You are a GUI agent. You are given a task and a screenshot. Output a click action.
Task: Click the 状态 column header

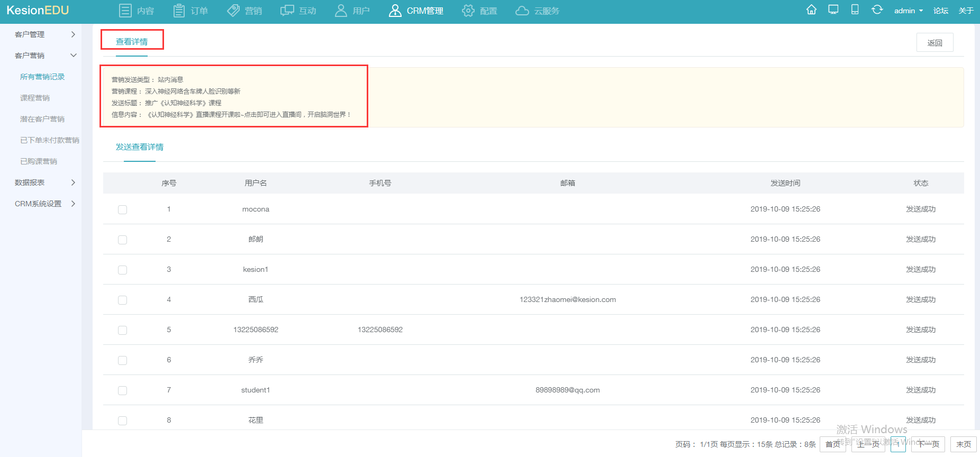point(921,183)
